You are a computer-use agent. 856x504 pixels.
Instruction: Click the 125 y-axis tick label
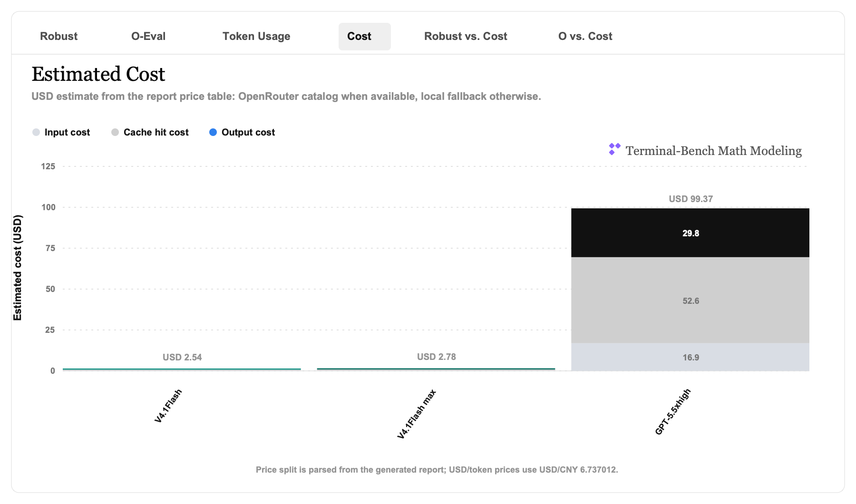(48, 166)
